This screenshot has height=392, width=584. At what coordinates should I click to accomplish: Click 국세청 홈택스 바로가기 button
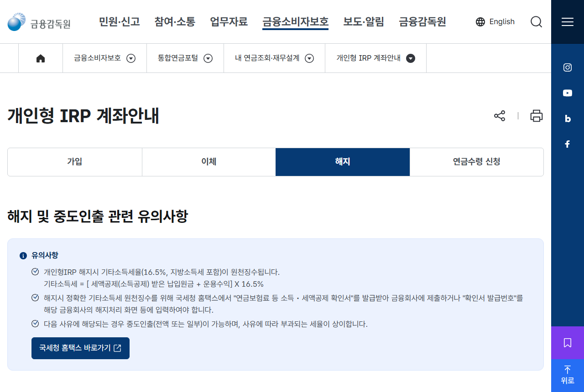click(x=80, y=348)
